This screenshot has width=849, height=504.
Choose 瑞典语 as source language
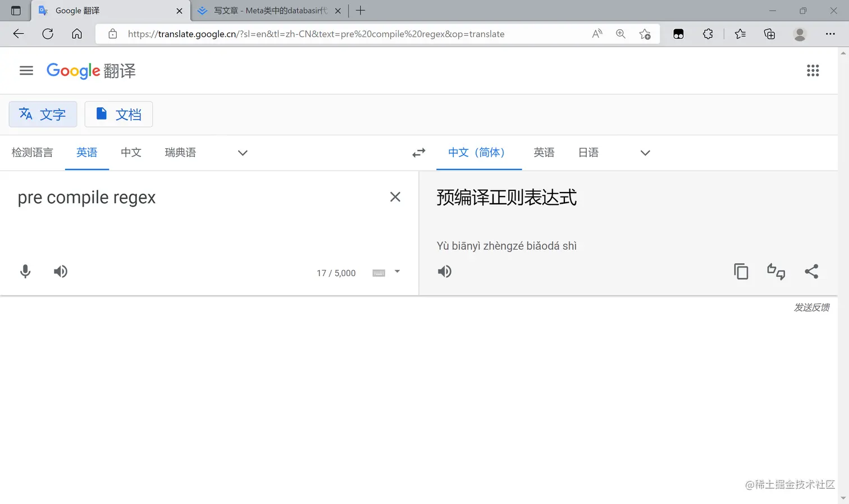[x=180, y=153]
